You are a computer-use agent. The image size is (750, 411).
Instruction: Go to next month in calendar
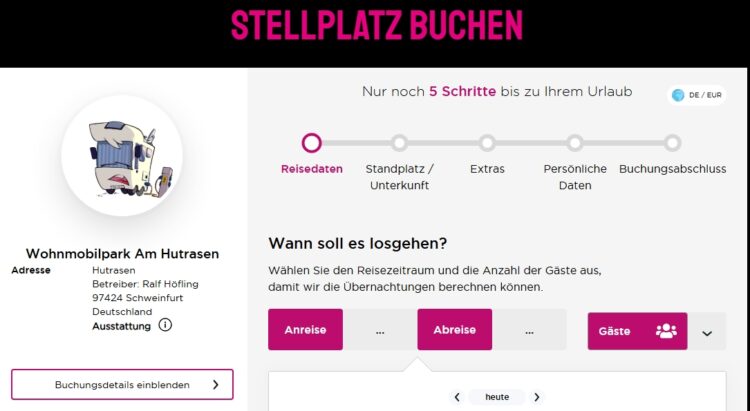pos(536,397)
